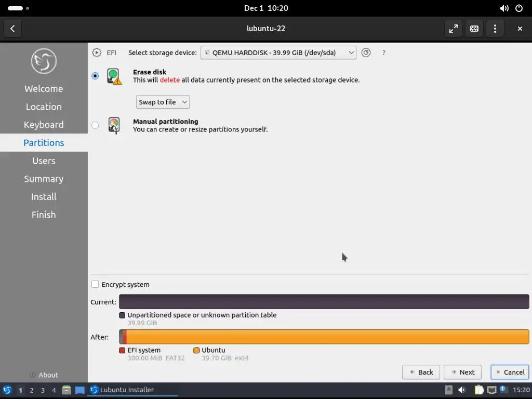Click the 15:20 taskbar clock
The width and height of the screenshot is (532, 399).
pyautogui.click(x=521, y=390)
